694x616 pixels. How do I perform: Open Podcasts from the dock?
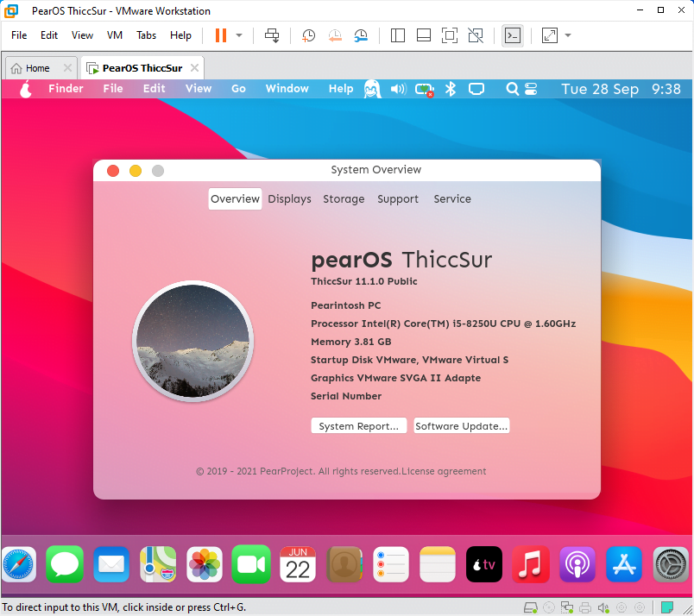[x=577, y=564]
